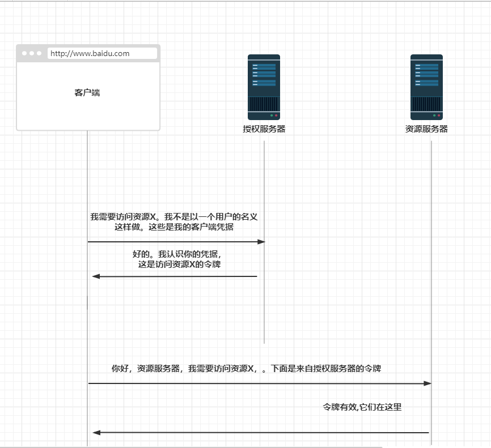Screen dimensions: 491x448
Task: Click the three dots in the browser mockup title bar
Action: point(32,53)
